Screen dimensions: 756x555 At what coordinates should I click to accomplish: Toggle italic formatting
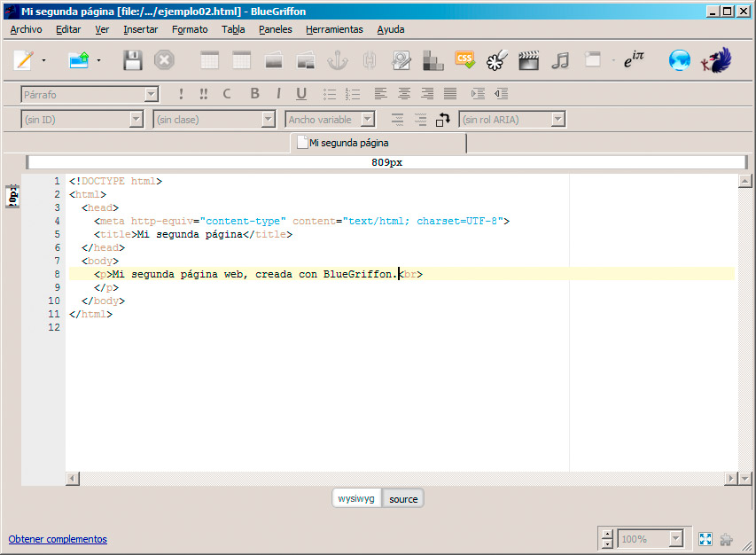(x=278, y=94)
